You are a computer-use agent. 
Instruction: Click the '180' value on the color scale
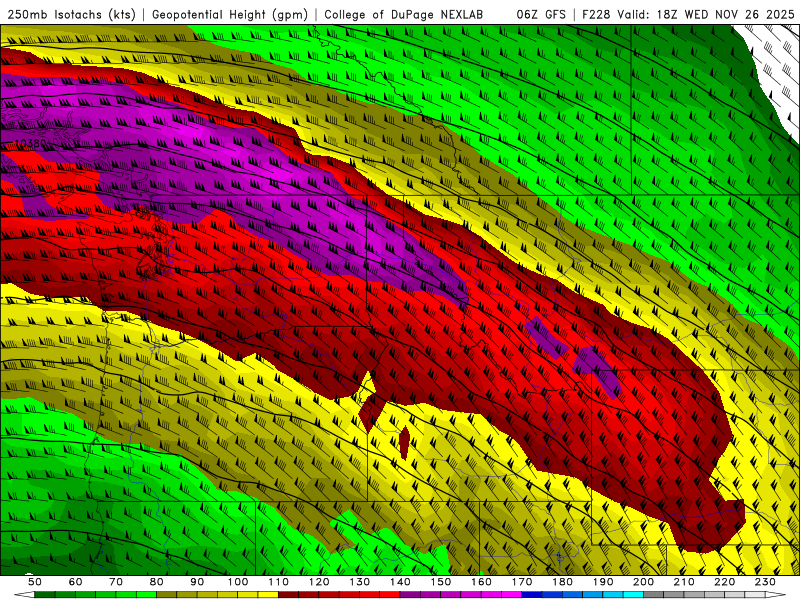562,582
